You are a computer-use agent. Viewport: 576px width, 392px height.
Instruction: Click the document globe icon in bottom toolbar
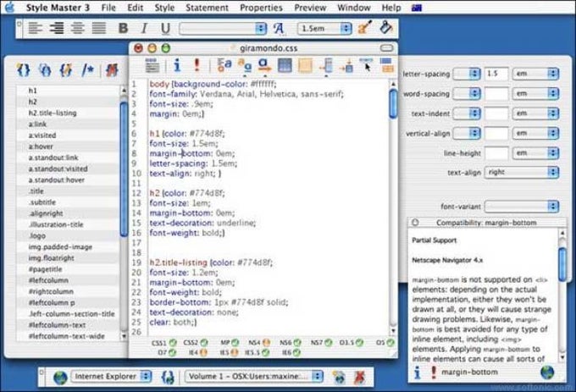tap(339, 377)
